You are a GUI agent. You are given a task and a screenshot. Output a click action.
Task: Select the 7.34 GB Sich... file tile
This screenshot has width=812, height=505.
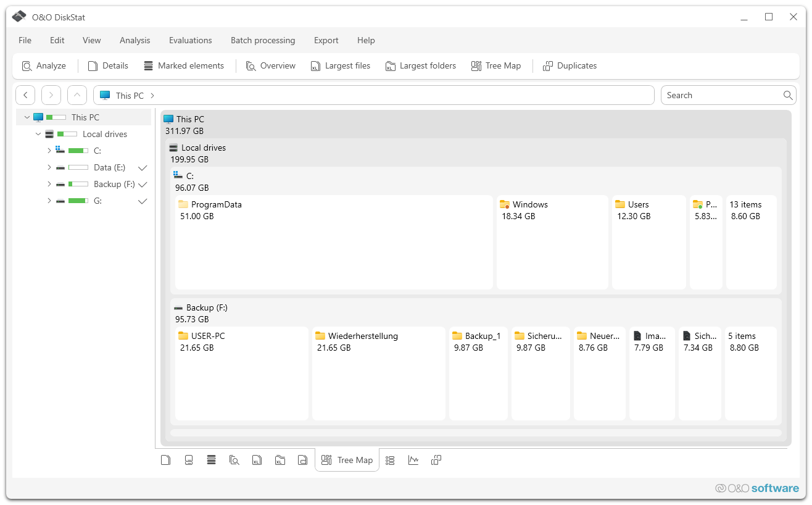pyautogui.click(x=700, y=374)
